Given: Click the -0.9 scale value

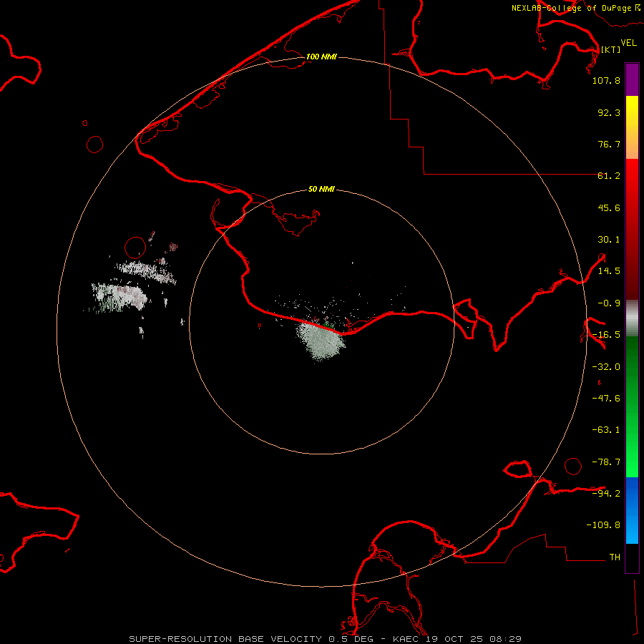Looking at the screenshot, I should (x=609, y=303).
